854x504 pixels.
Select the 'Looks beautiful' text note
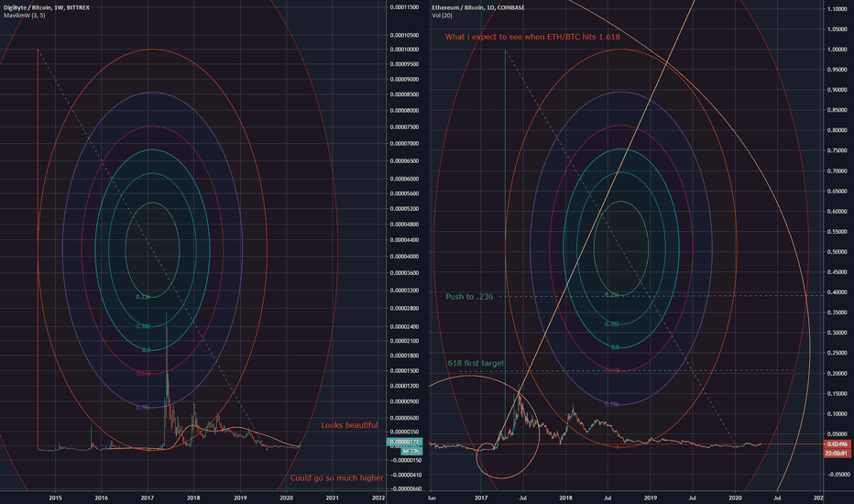pos(349,425)
